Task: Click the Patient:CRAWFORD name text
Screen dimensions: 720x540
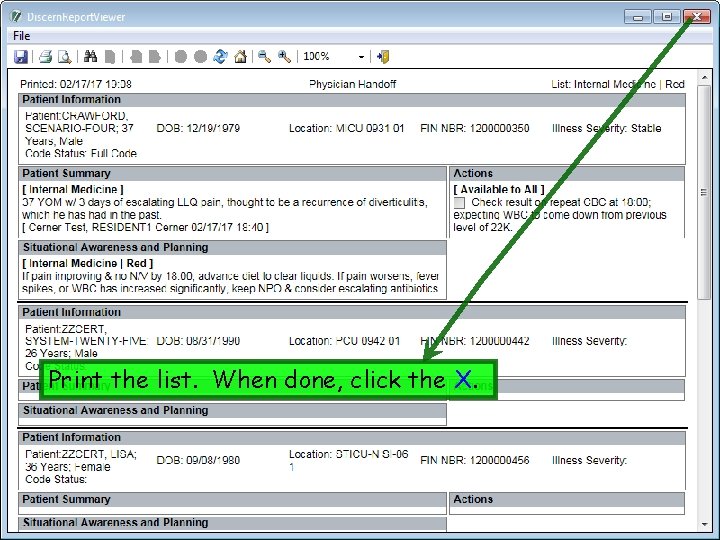Action: [77, 116]
